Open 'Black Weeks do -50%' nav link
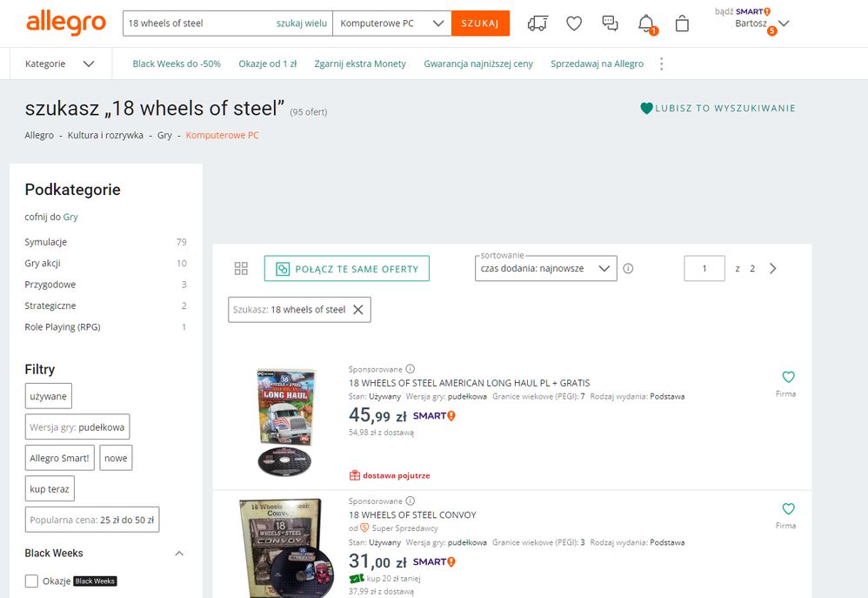The image size is (868, 598). pyautogui.click(x=177, y=64)
